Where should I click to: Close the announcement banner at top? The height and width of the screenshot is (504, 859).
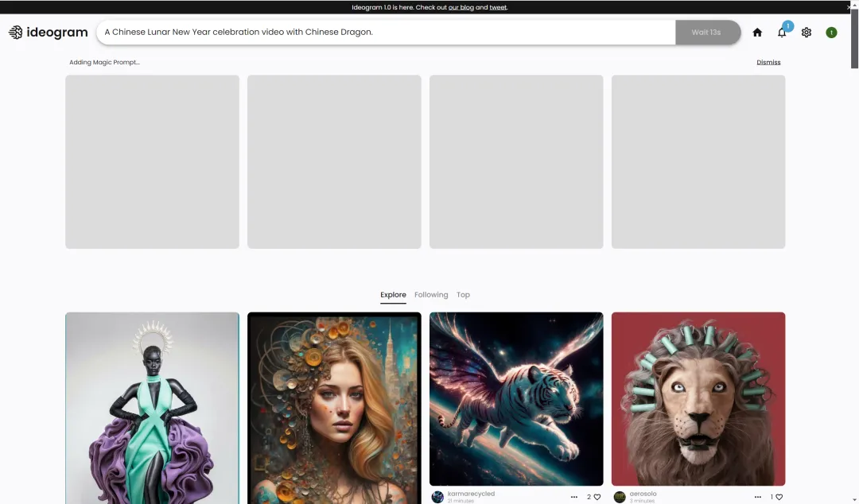(849, 7)
